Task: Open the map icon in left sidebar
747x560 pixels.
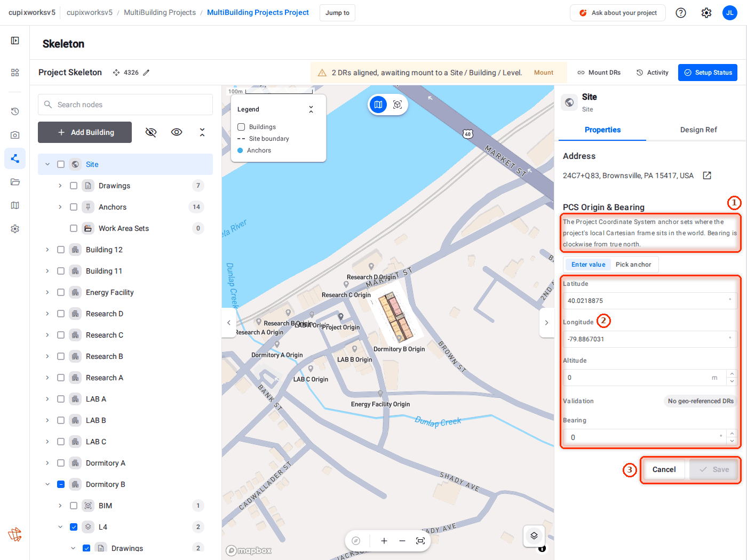Action: (15, 205)
